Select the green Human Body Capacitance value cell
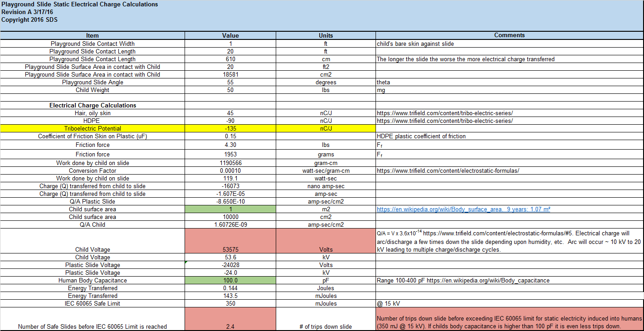This screenshot has height=331, width=644. [230, 281]
